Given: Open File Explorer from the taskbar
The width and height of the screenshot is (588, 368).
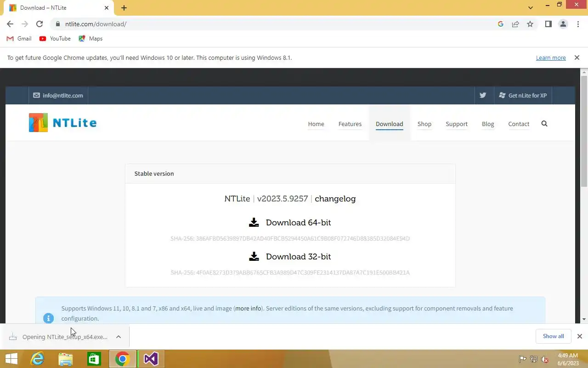Looking at the screenshot, I should click(x=65, y=359).
